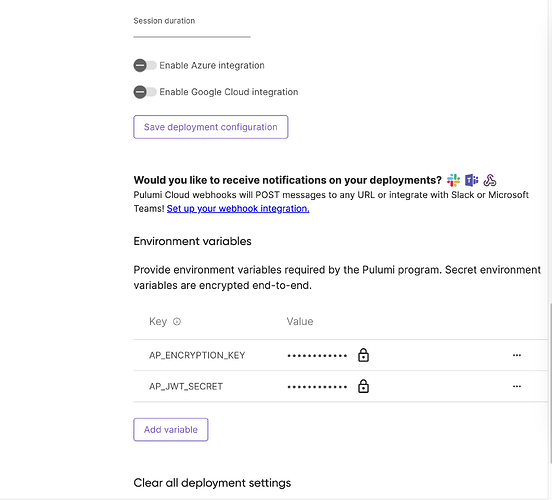The image size is (552, 500).
Task: Click the info icon beside Key
Action: tap(177, 321)
